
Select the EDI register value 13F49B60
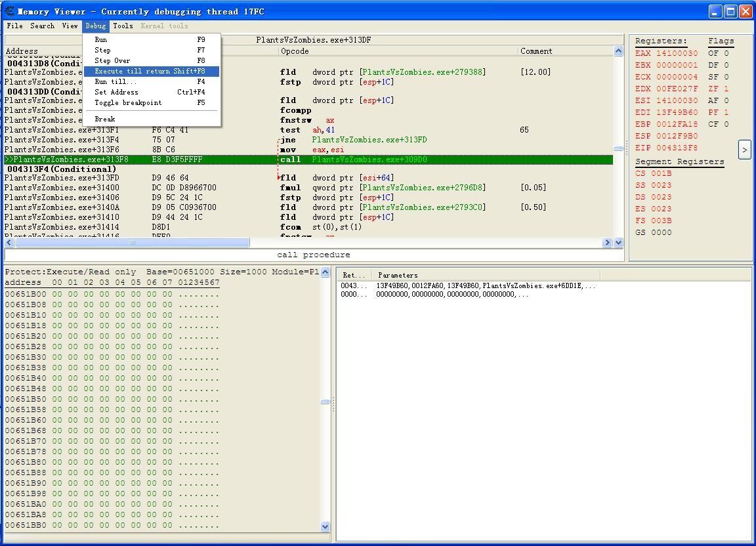point(677,112)
